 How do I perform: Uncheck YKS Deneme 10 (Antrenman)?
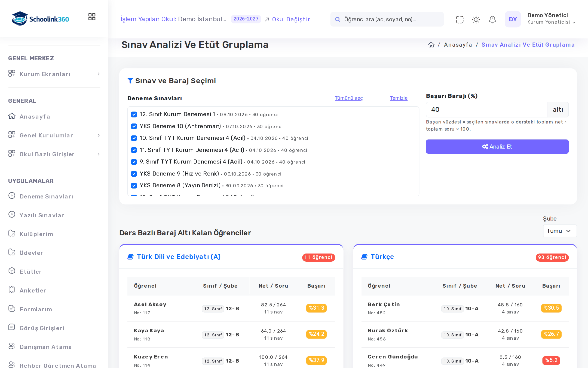(134, 126)
